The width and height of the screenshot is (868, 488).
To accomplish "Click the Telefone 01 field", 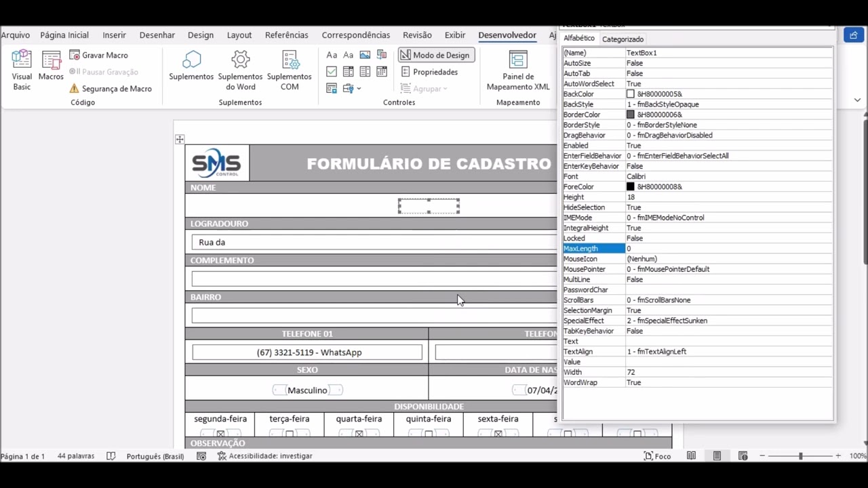I will tap(307, 352).
